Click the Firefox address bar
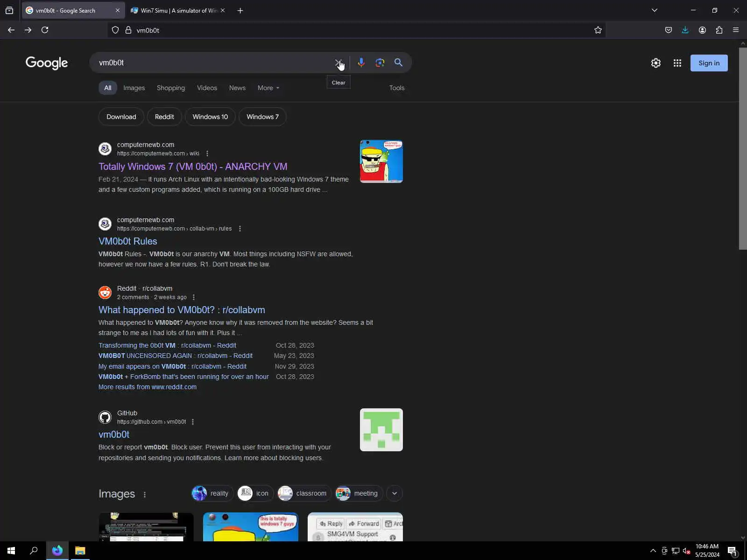 (357, 30)
